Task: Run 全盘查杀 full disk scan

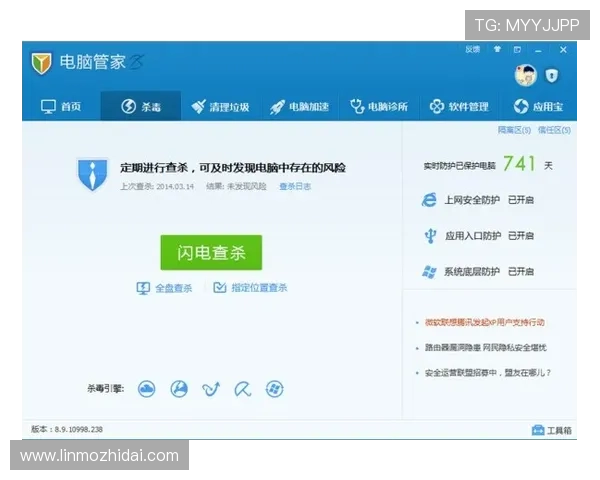Action: click(x=164, y=288)
